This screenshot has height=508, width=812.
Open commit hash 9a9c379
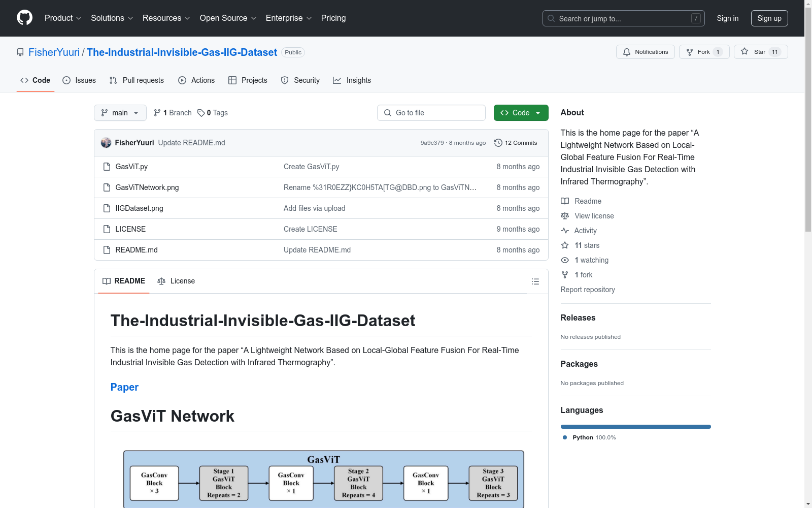click(432, 143)
